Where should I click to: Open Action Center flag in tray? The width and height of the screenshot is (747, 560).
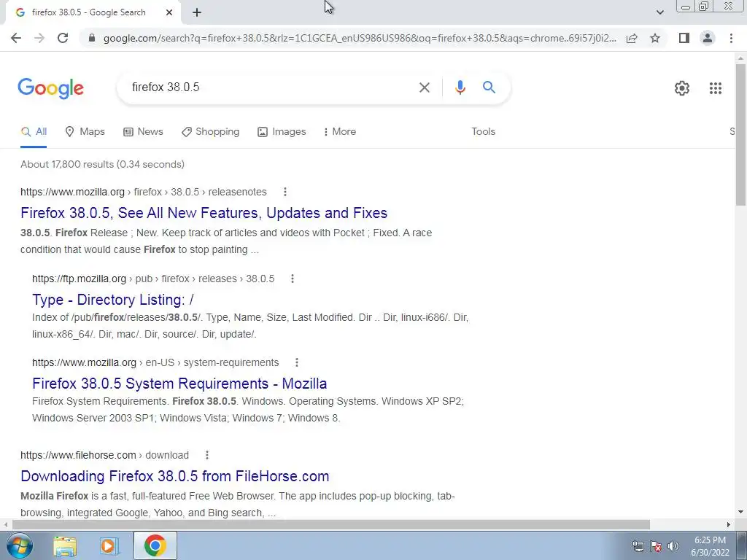(656, 546)
